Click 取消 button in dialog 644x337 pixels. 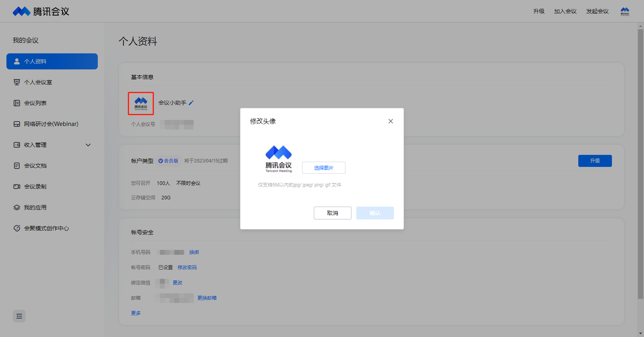333,213
